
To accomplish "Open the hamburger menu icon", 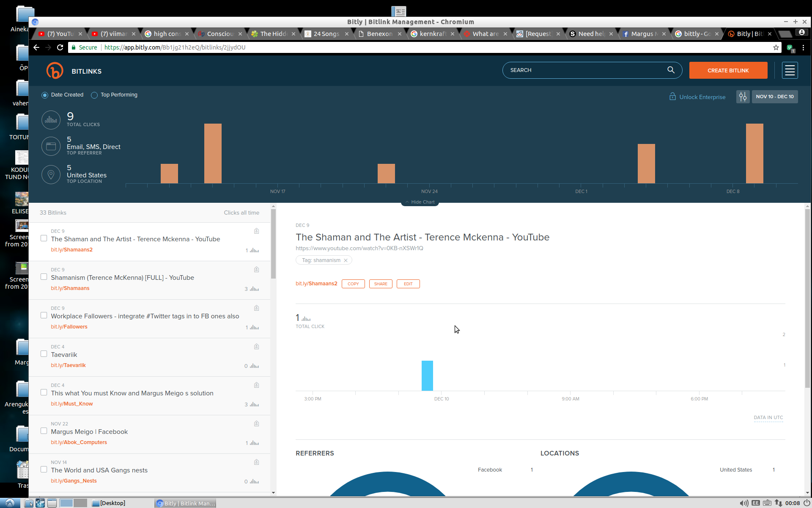I will (790, 70).
